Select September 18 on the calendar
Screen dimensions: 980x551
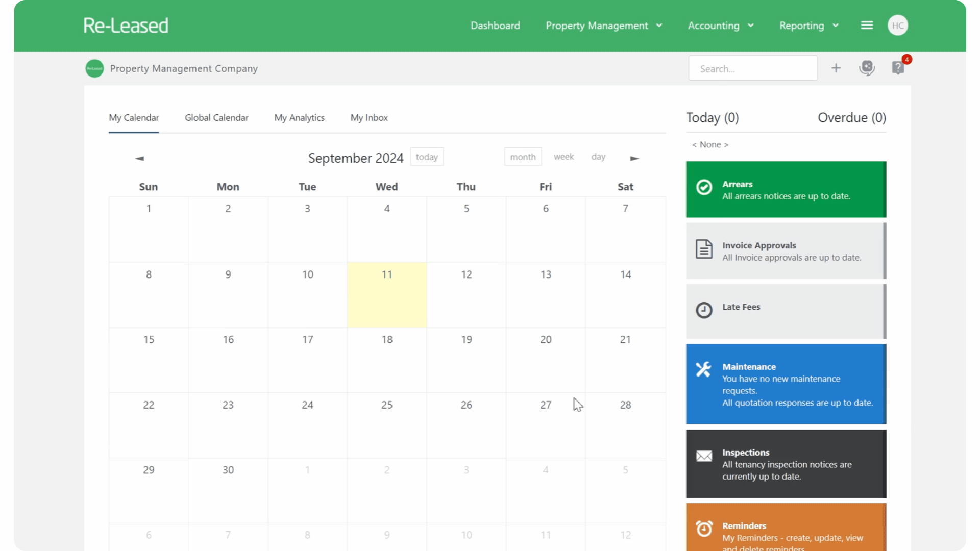[387, 360]
